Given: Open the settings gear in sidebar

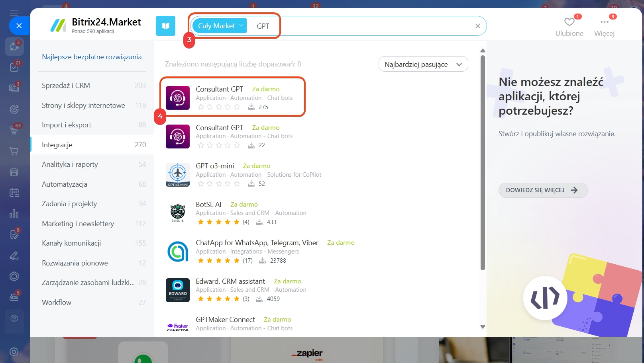Looking at the screenshot, I should tap(14, 351).
